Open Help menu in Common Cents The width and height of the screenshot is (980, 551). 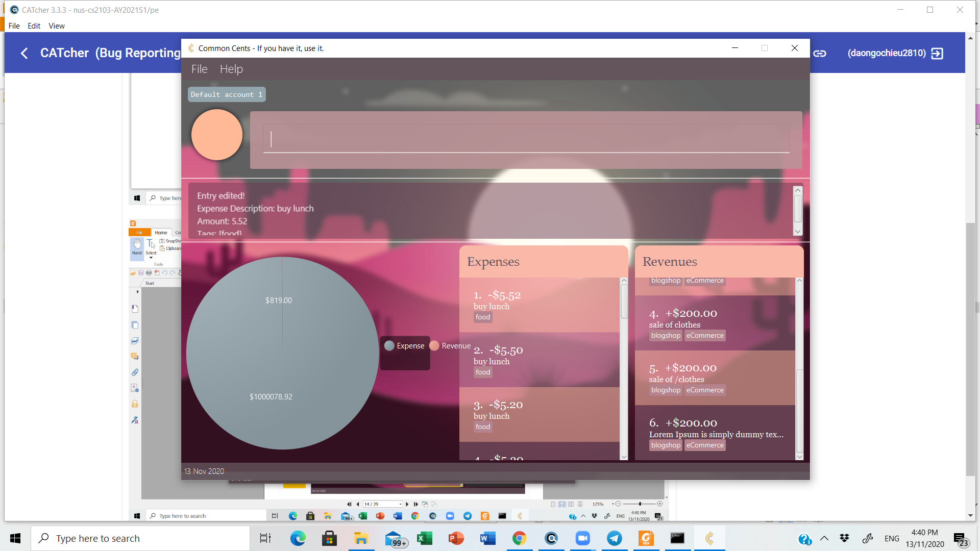coord(231,69)
